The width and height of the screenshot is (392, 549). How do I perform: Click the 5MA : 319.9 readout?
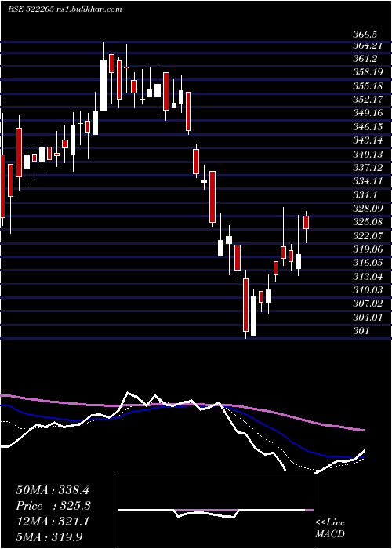tap(49, 536)
